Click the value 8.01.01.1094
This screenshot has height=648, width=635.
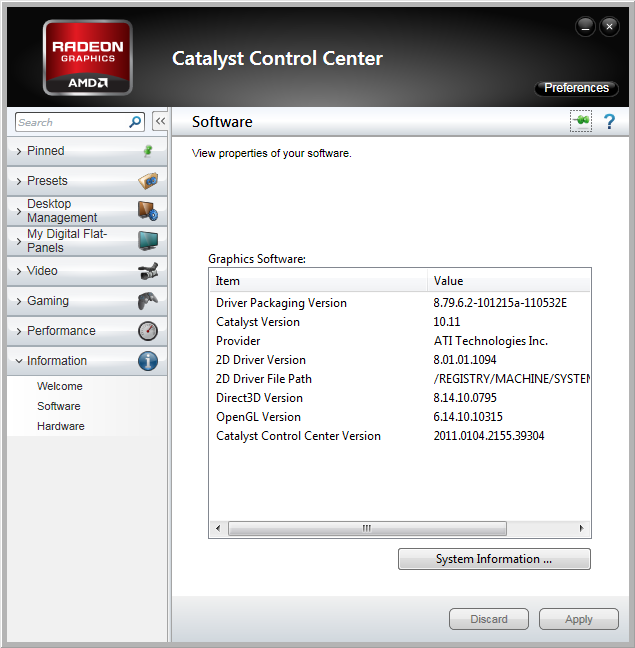click(x=465, y=360)
